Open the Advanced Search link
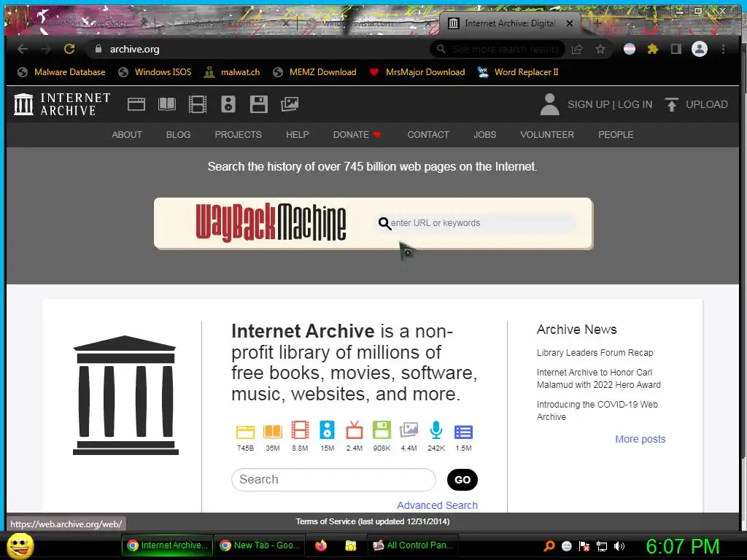The height and width of the screenshot is (560, 747). 437,505
